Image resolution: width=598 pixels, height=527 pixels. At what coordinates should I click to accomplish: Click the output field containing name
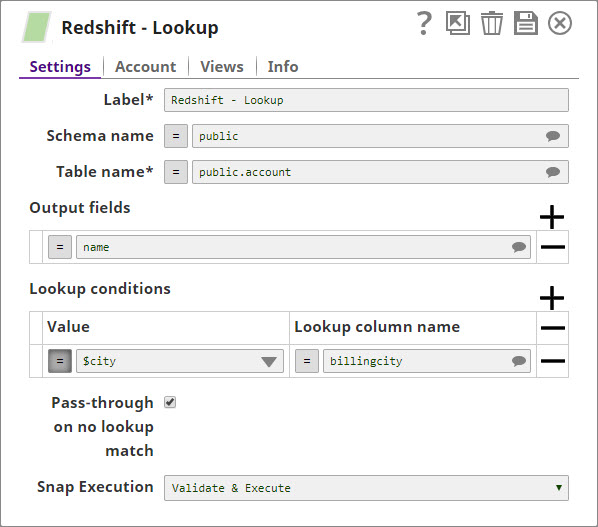pyautogui.click(x=303, y=247)
